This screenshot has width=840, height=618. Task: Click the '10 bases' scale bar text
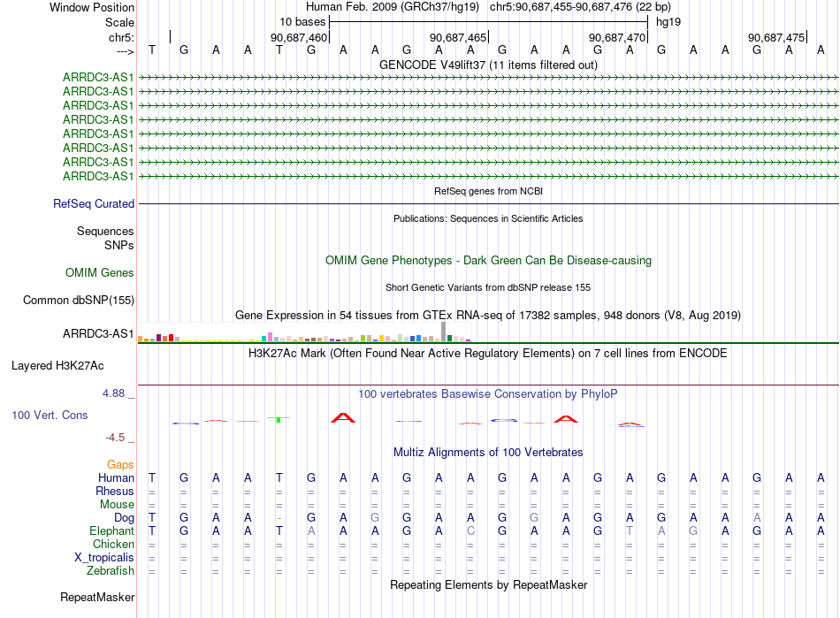(x=302, y=22)
